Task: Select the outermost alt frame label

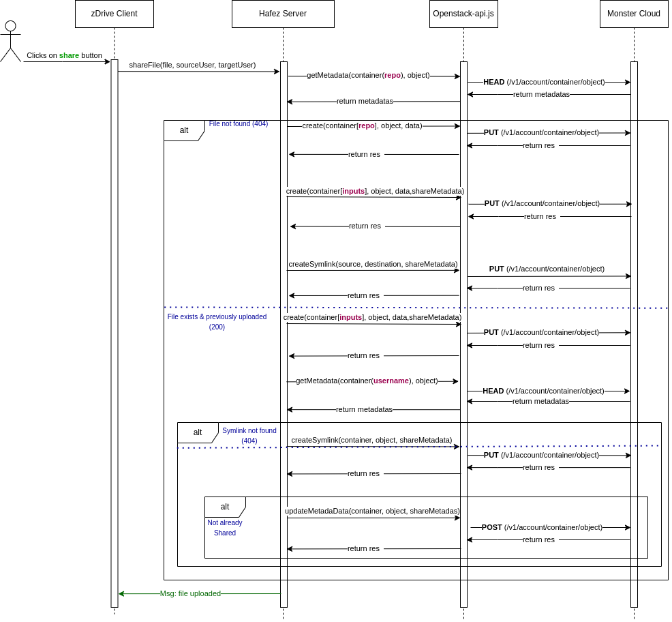Action: pyautogui.click(x=184, y=130)
